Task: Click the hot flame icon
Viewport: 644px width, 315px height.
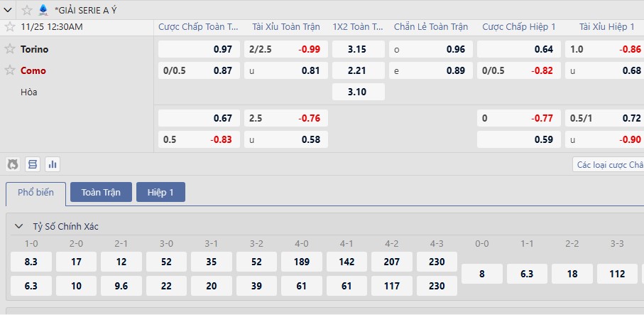Action: 13,164
